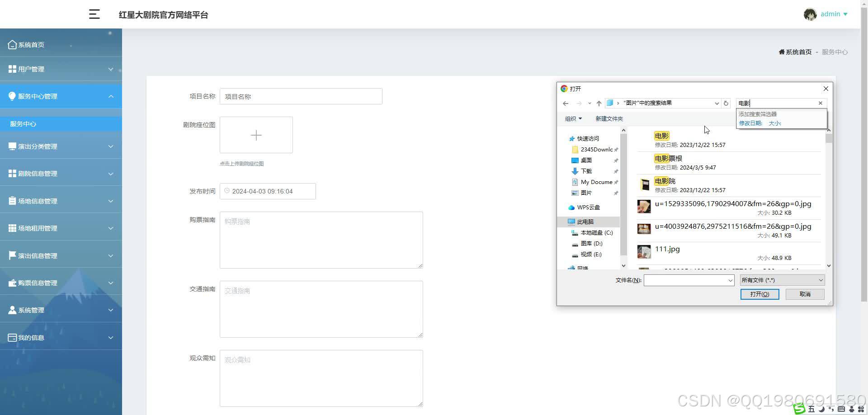Screen dimensions: 868x415
Task: Expand 场地租用管理 sidebar menu
Action: [x=61, y=228]
